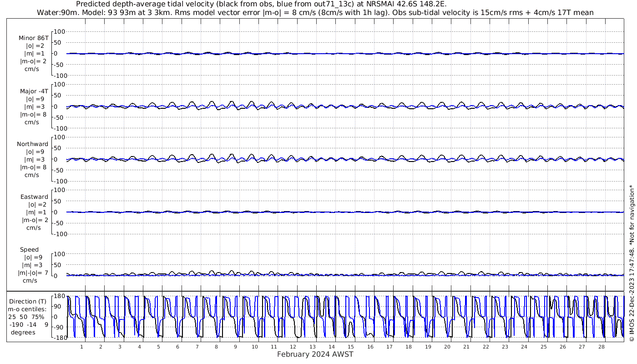Click day '28' on the date axis
Screen dimensions: 637x364
[x=601, y=347]
